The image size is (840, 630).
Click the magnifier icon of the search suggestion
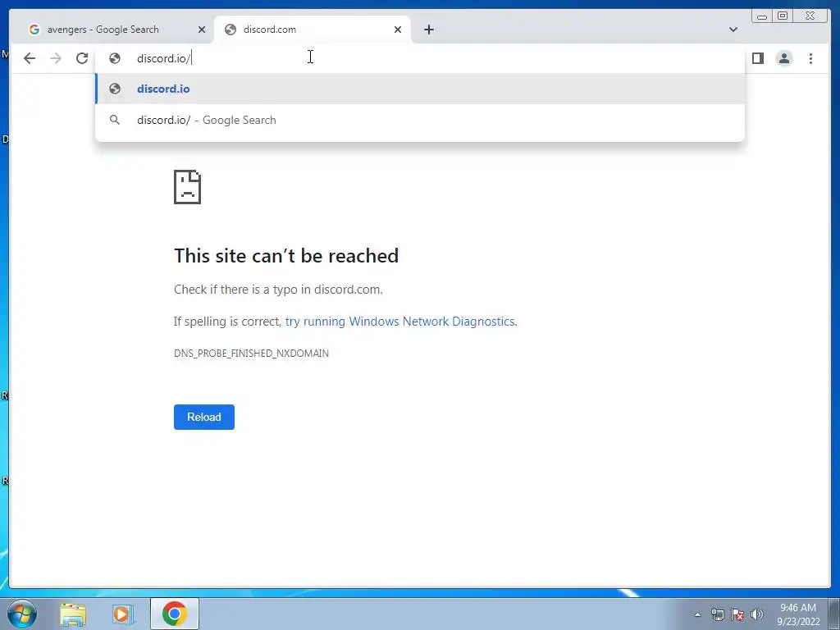click(x=115, y=120)
